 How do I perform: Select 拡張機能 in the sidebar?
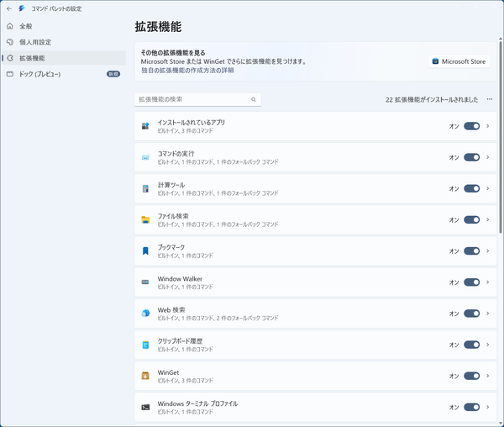tap(64, 58)
